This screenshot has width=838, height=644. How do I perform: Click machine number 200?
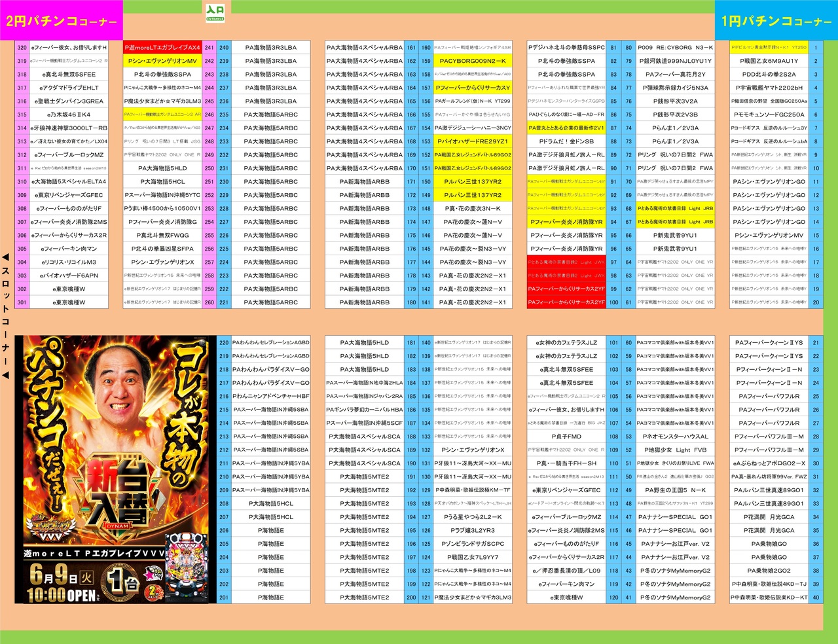(411, 598)
